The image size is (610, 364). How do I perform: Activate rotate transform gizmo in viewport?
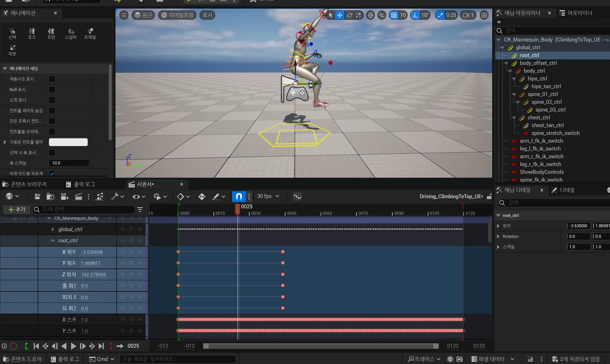coord(349,15)
